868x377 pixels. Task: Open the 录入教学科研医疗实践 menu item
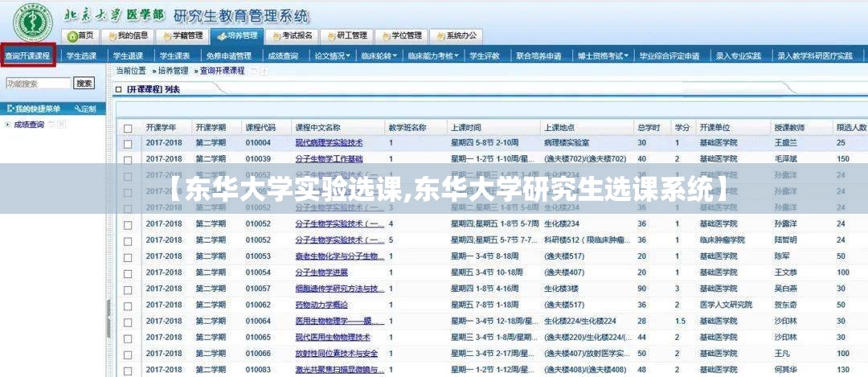(815, 56)
